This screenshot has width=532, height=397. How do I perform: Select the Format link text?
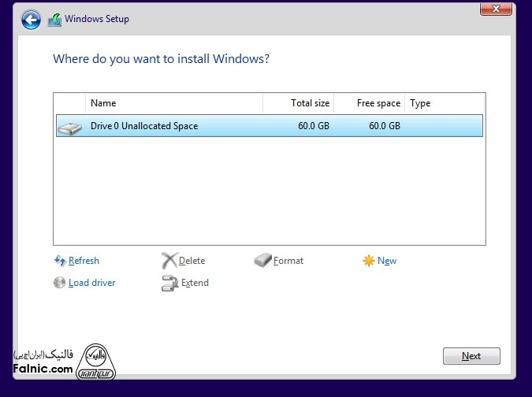288,261
